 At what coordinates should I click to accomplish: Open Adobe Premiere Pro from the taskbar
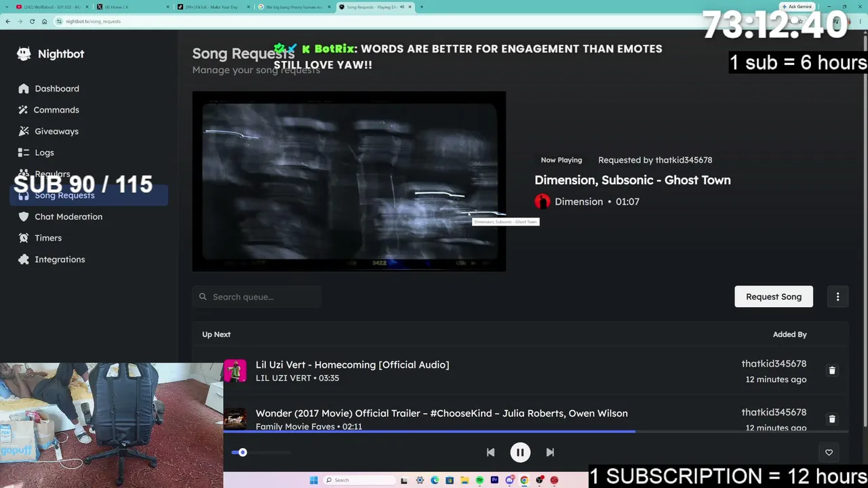(x=494, y=481)
